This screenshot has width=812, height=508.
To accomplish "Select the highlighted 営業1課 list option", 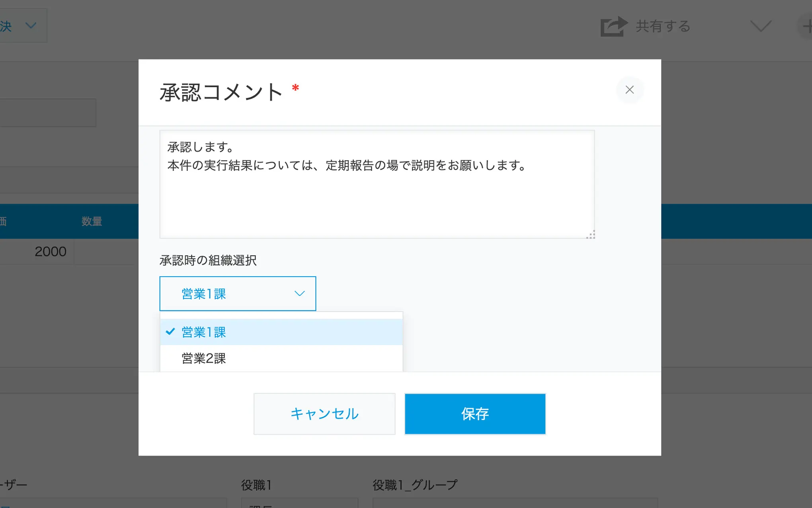I will [281, 332].
